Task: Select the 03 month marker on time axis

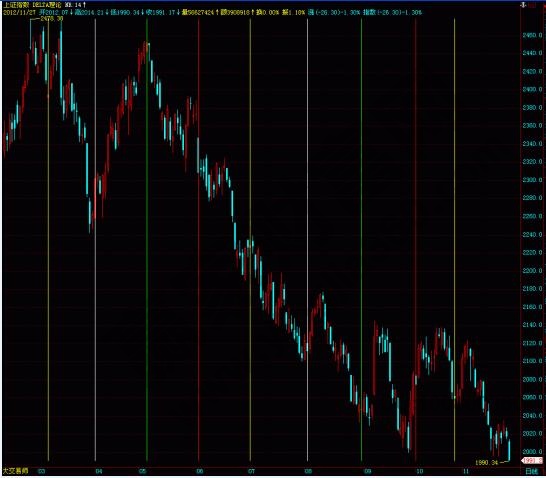Action: pos(41,471)
